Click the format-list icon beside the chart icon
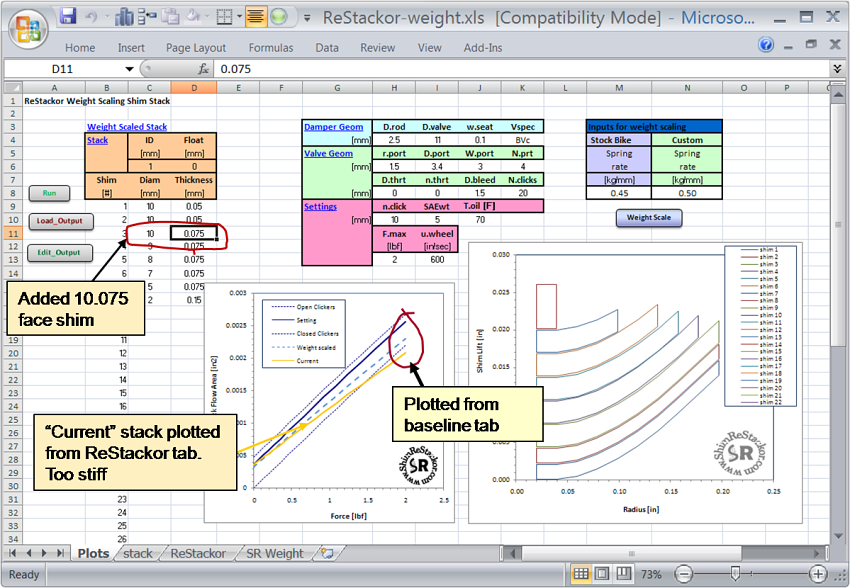 pos(147,17)
